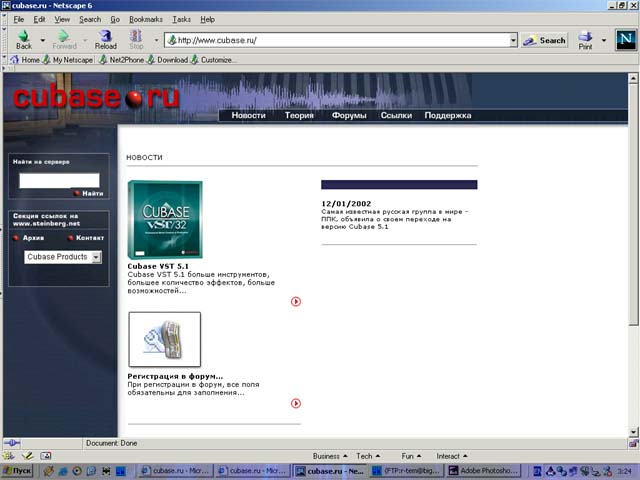Expand the Tech menu in status bar
640x480 pixels.
[368, 456]
